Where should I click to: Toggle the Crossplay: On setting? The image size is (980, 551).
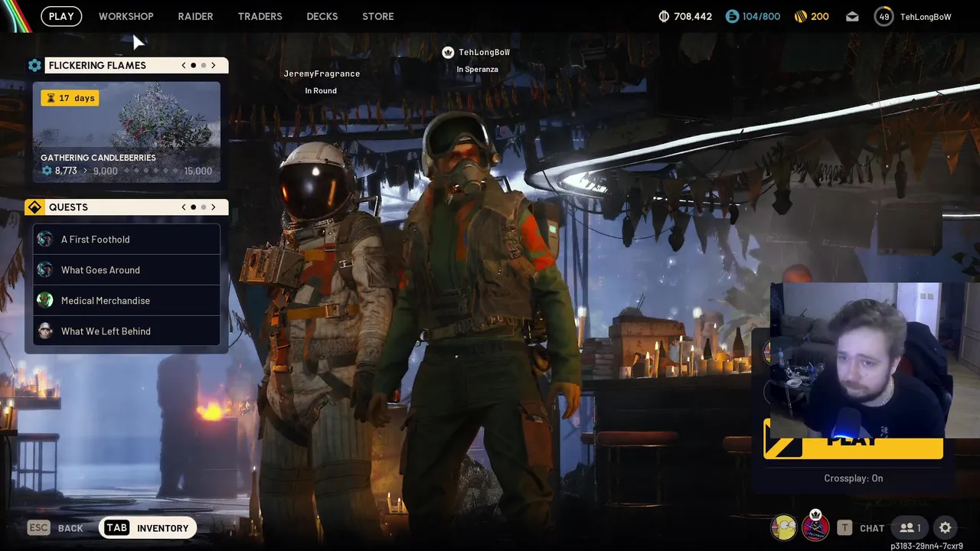click(854, 478)
